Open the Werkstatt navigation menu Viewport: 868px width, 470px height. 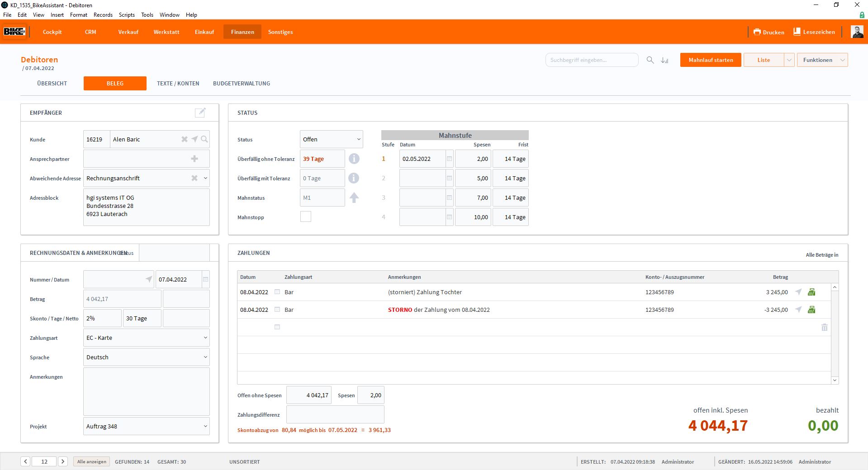point(166,32)
